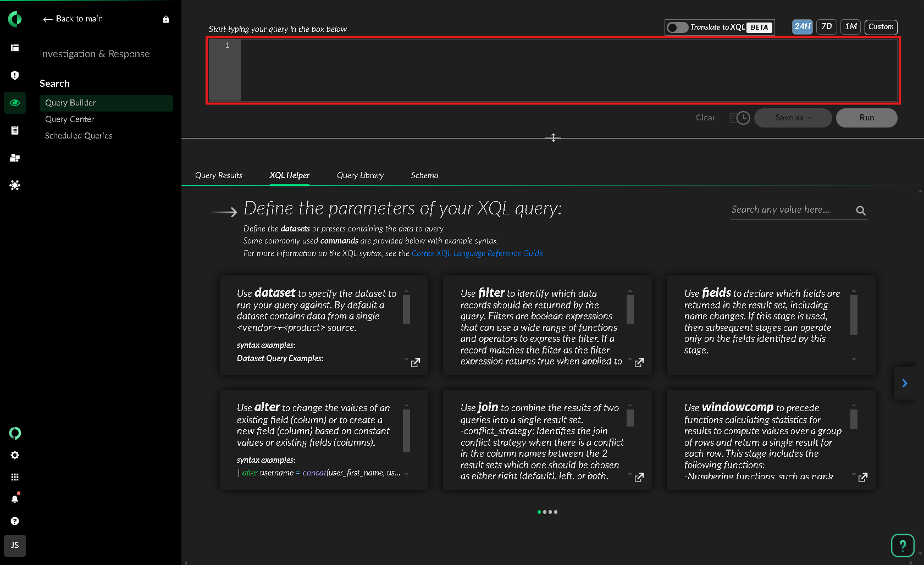924x565 pixels.
Task: Click the green ring icon in sidebar
Action: pos(15,434)
